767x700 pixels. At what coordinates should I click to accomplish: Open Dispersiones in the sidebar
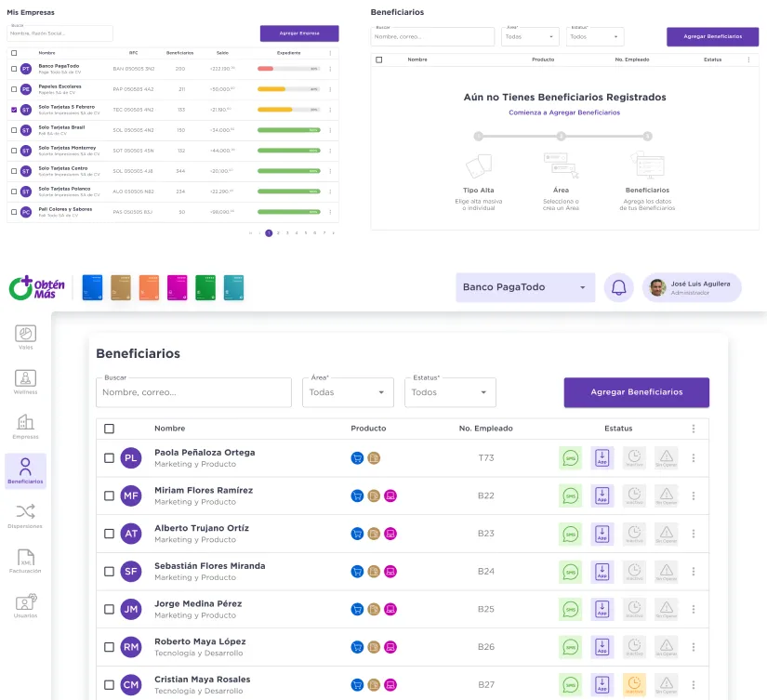pos(25,514)
